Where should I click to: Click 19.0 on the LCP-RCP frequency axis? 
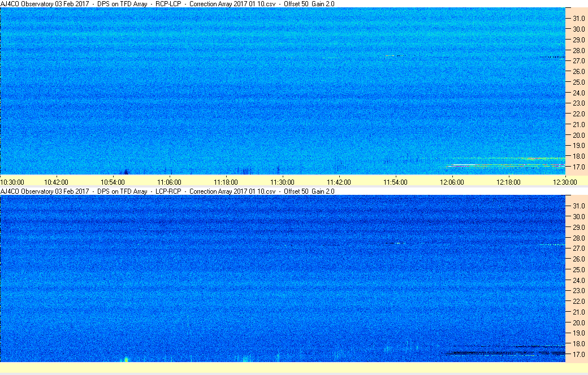tap(578, 333)
